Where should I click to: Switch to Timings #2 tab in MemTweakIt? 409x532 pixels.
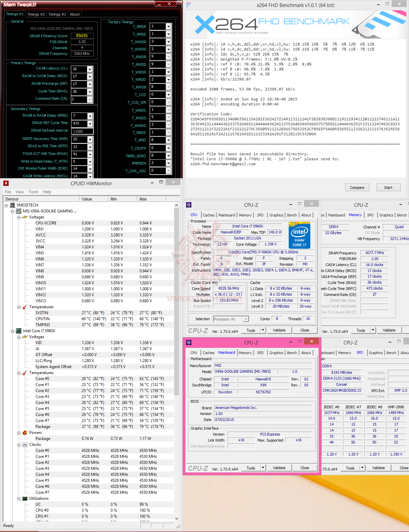pyautogui.click(x=36, y=14)
